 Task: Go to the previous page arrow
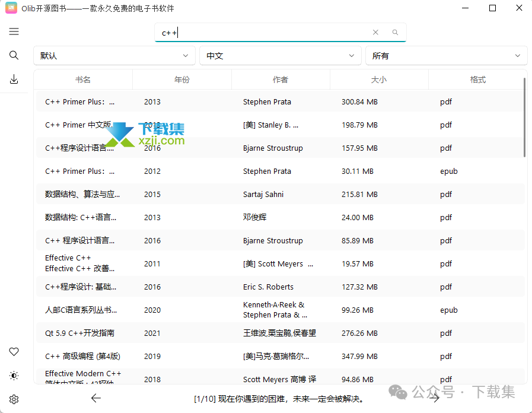pos(96,398)
